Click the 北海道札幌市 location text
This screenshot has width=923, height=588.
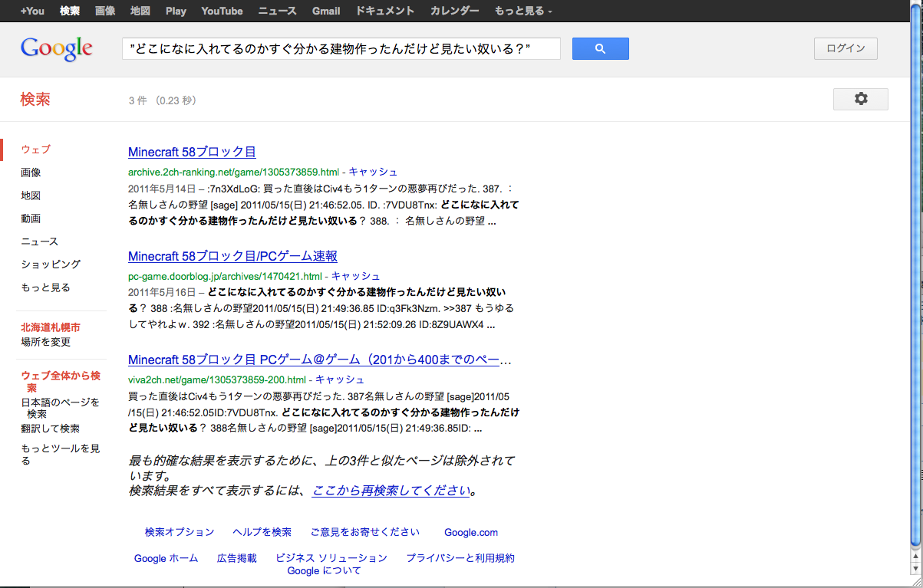[51, 327]
